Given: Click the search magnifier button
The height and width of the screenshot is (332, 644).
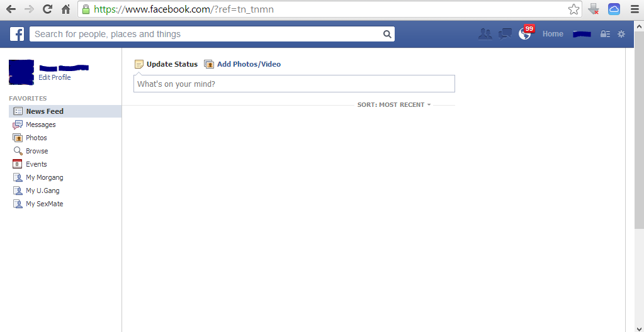Looking at the screenshot, I should point(387,34).
